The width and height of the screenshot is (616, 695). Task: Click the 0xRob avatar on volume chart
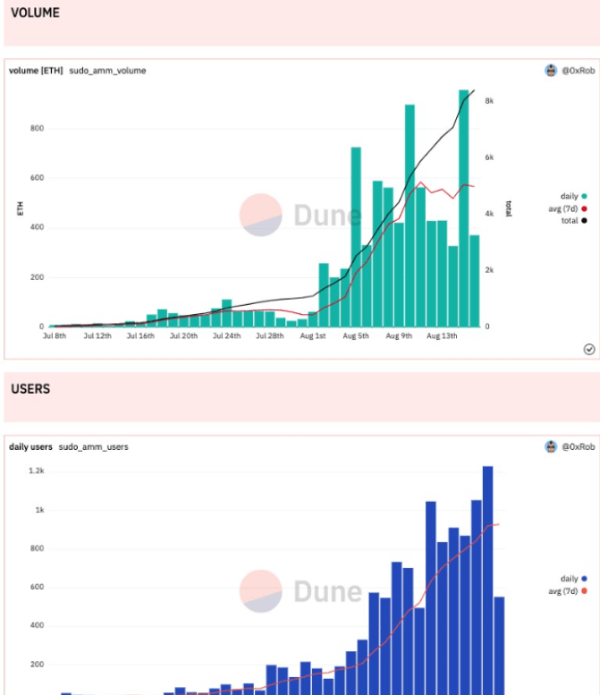pyautogui.click(x=551, y=71)
